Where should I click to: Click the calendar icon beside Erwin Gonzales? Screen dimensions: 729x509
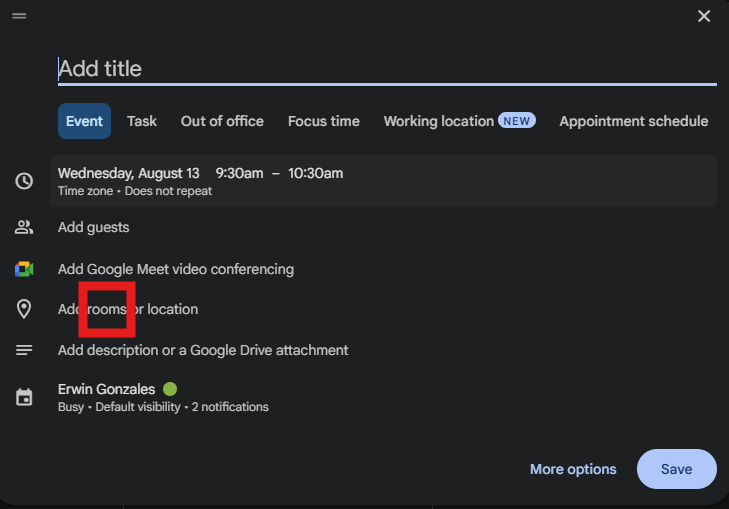pos(24,397)
